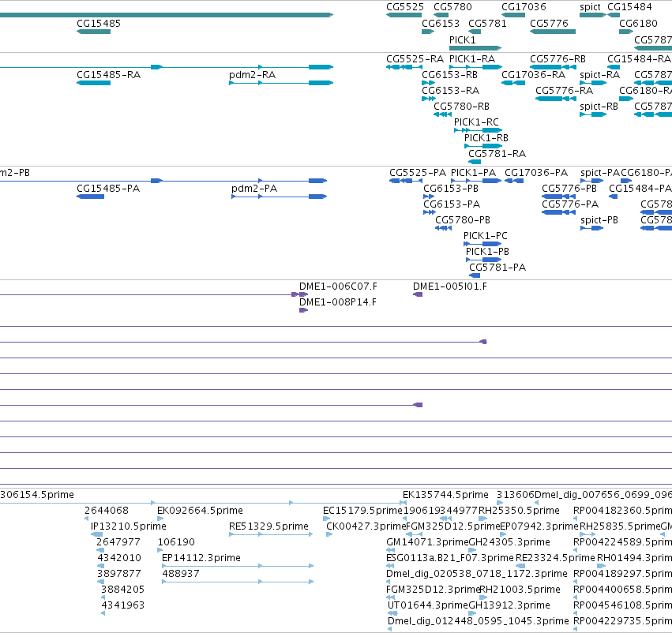Select the CG6180 gene label
This screenshot has height=633, width=672.
(638, 24)
